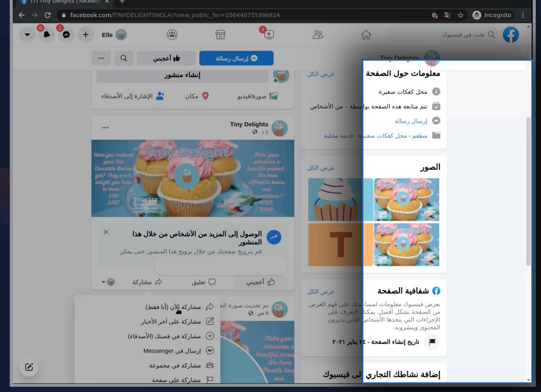The height and width of the screenshot is (392, 541).
Task: Click عرض الكل beside معلومات حول الصفحة
Action: (321, 74)
